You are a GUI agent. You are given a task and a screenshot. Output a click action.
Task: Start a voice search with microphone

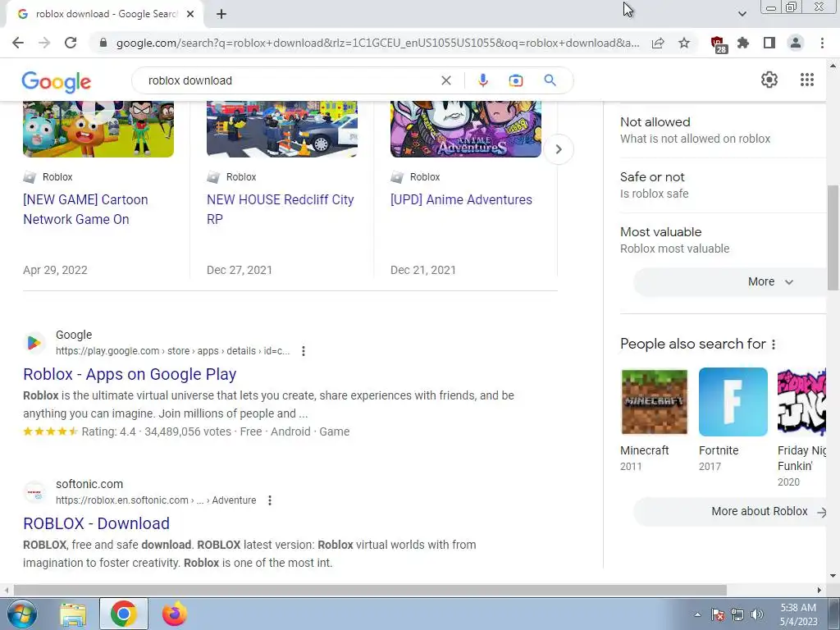(x=482, y=80)
